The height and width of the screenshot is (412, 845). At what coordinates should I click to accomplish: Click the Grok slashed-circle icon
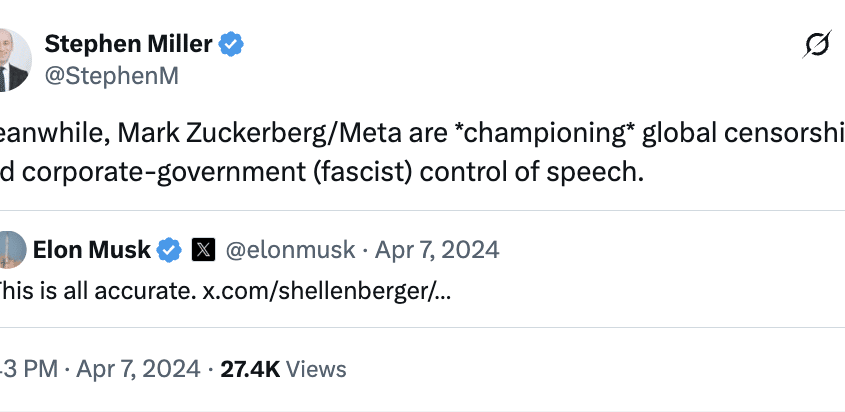point(818,45)
